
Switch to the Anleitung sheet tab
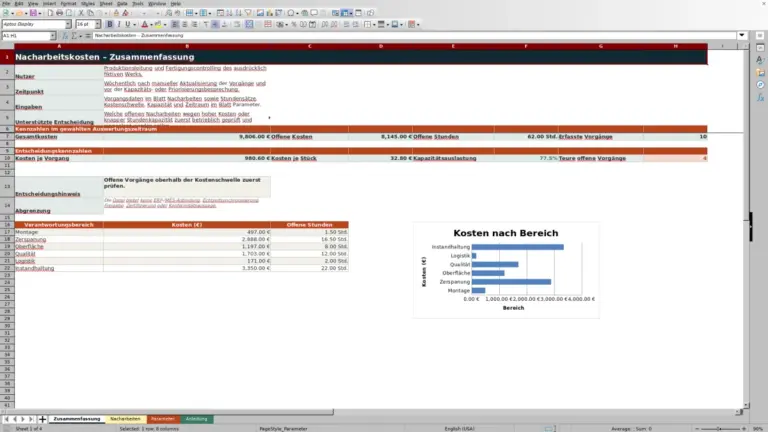tap(196, 419)
